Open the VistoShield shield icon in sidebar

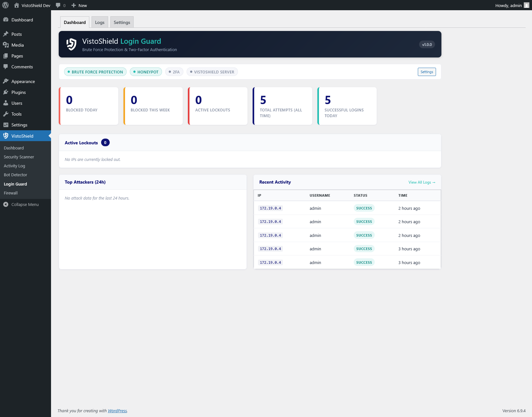click(6, 135)
